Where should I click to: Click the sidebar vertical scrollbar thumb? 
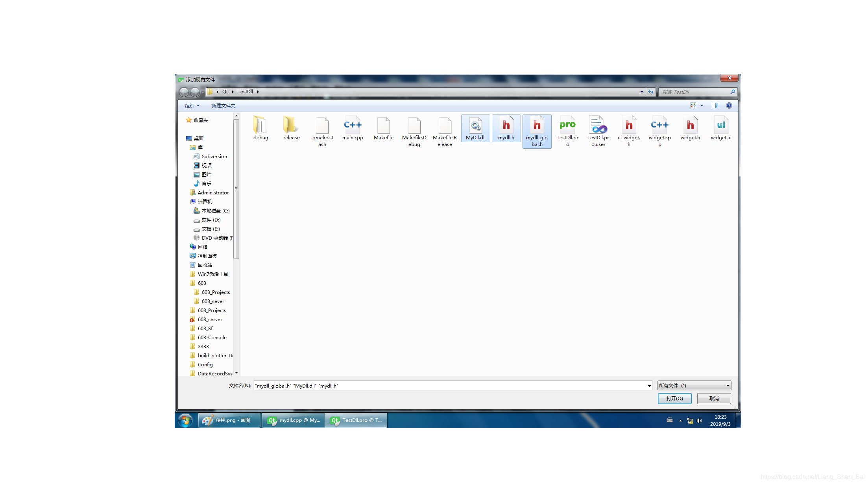236,189
